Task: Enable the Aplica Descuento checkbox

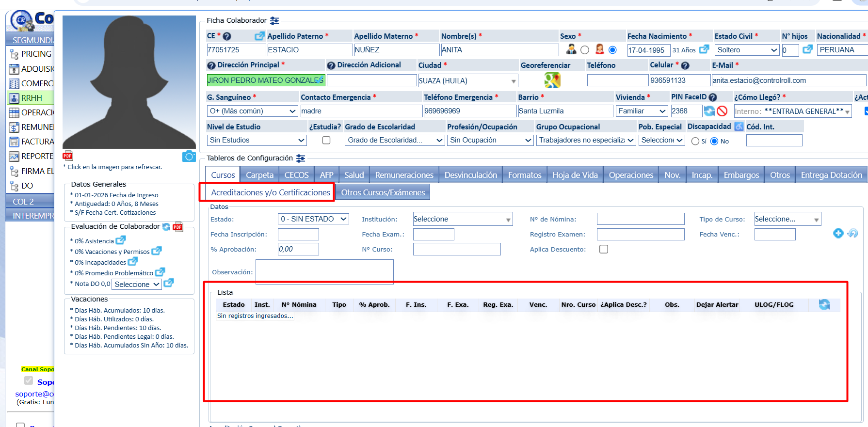Action: pos(604,249)
